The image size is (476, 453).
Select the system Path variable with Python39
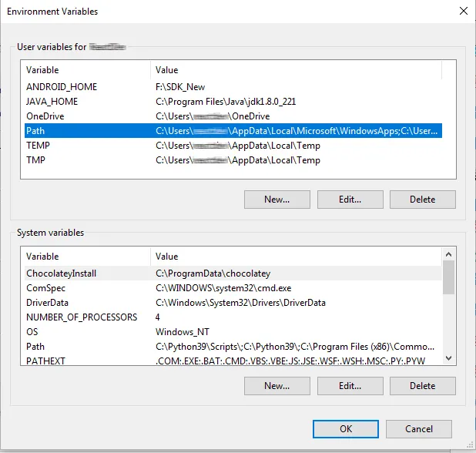tap(233, 346)
